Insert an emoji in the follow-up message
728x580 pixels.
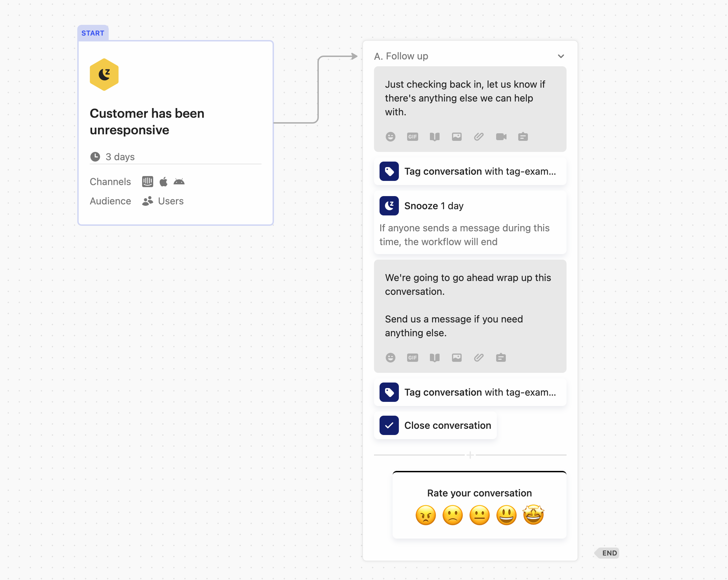[x=390, y=137]
